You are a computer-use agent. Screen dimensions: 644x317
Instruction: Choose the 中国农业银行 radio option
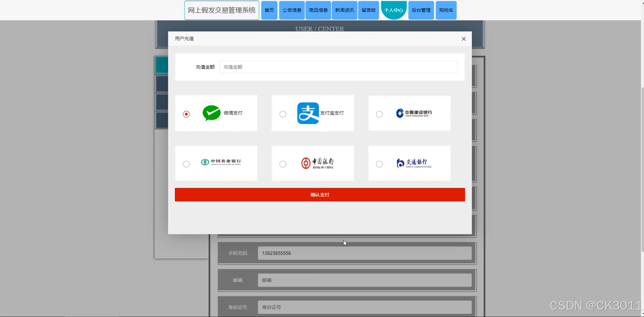point(186,164)
